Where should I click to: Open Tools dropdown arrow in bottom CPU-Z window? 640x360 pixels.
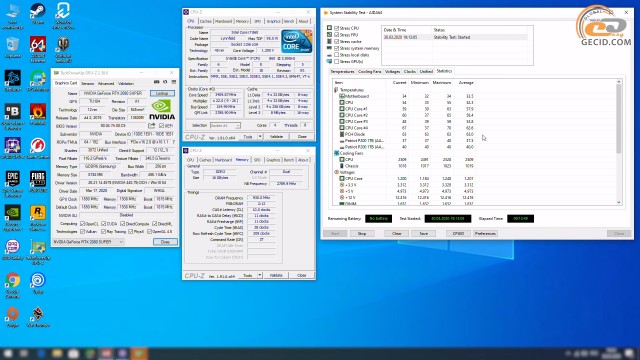[x=260, y=276]
